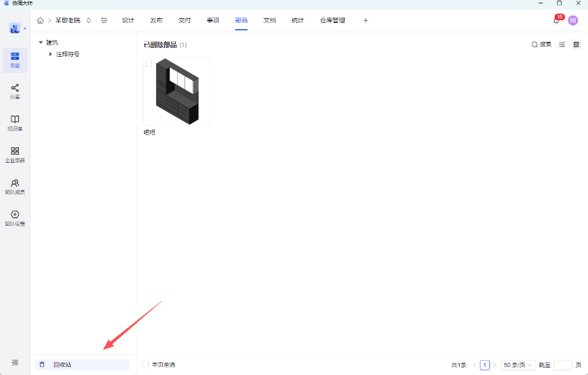588x375 pixels.
Task: Open the 回收站 recycle bin
Action: pyautogui.click(x=62, y=365)
